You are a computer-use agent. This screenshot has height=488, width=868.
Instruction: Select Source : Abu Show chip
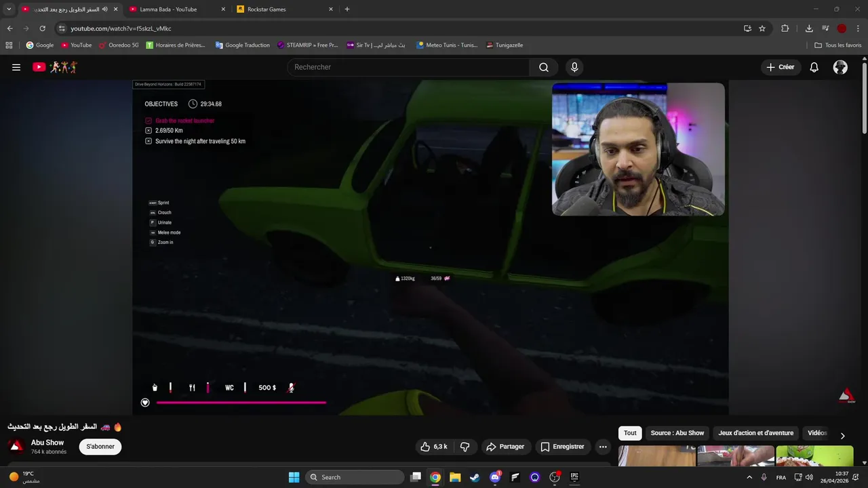pyautogui.click(x=677, y=433)
